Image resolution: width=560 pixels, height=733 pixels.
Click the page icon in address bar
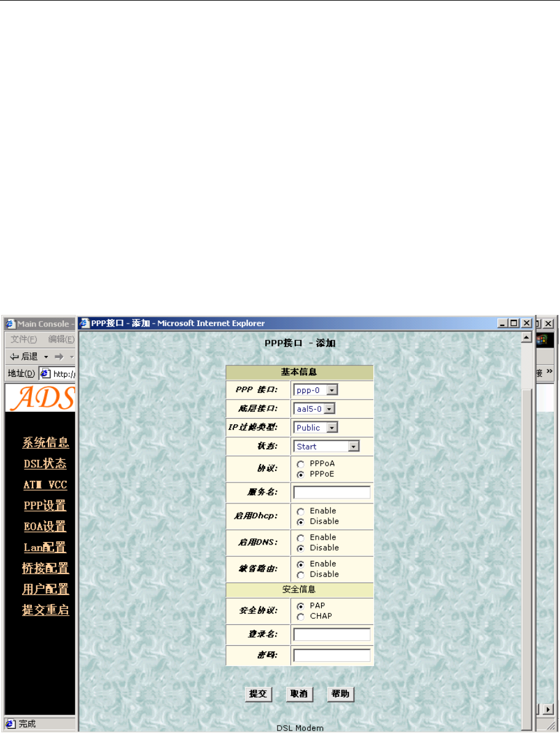45,373
